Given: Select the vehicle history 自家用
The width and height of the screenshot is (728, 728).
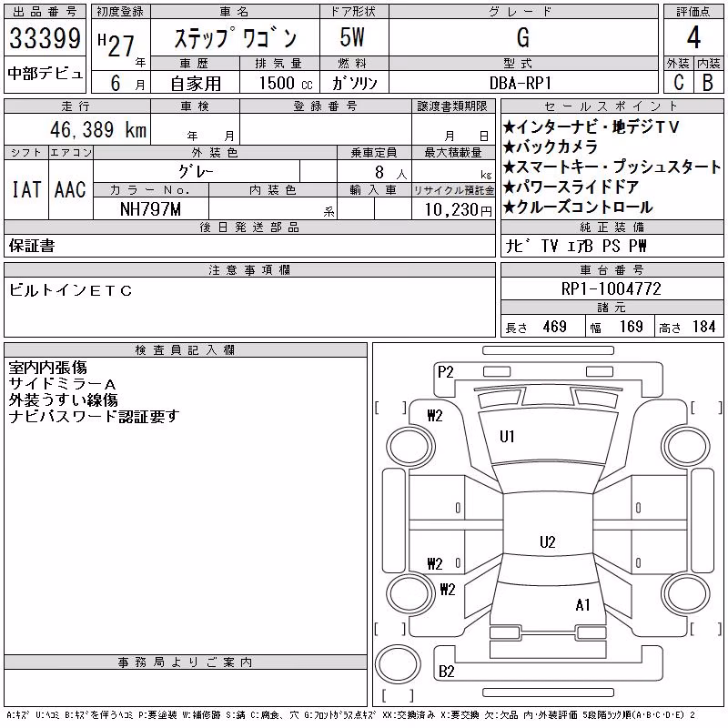Looking at the screenshot, I should coord(196,84).
